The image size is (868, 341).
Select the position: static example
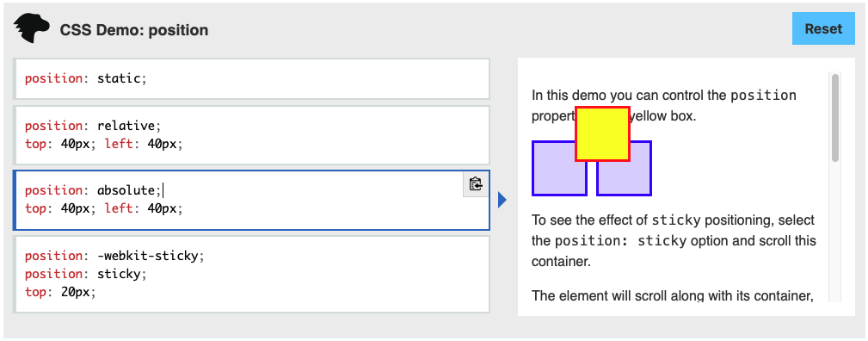point(251,78)
